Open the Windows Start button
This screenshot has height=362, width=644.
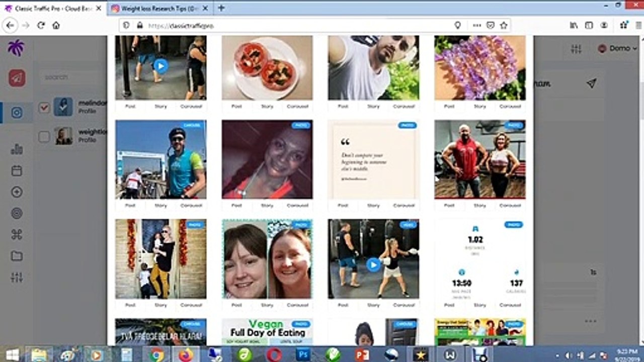click(x=12, y=354)
